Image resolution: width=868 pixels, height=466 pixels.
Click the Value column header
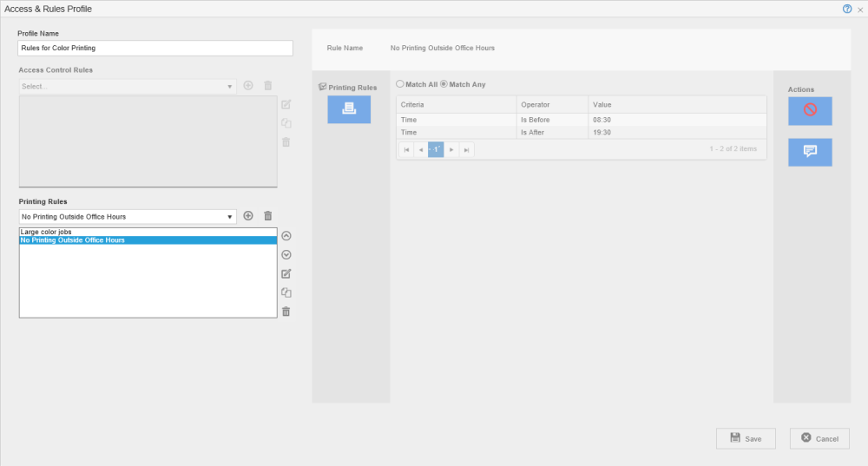(677, 105)
